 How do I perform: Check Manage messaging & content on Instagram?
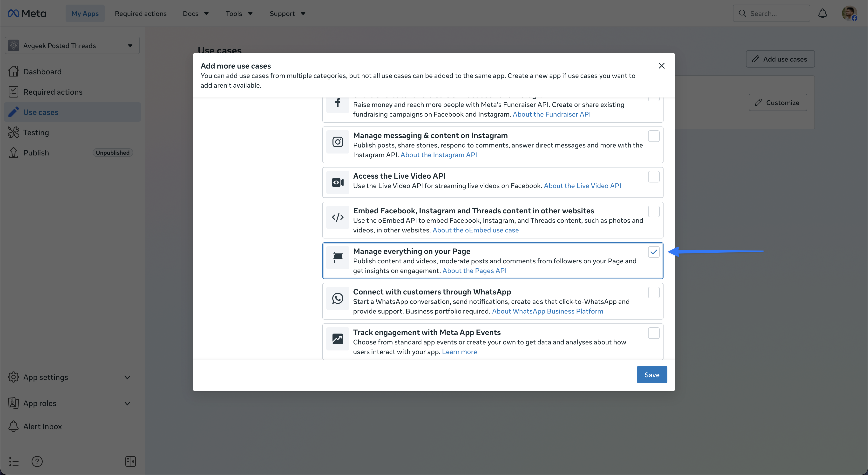tap(654, 136)
